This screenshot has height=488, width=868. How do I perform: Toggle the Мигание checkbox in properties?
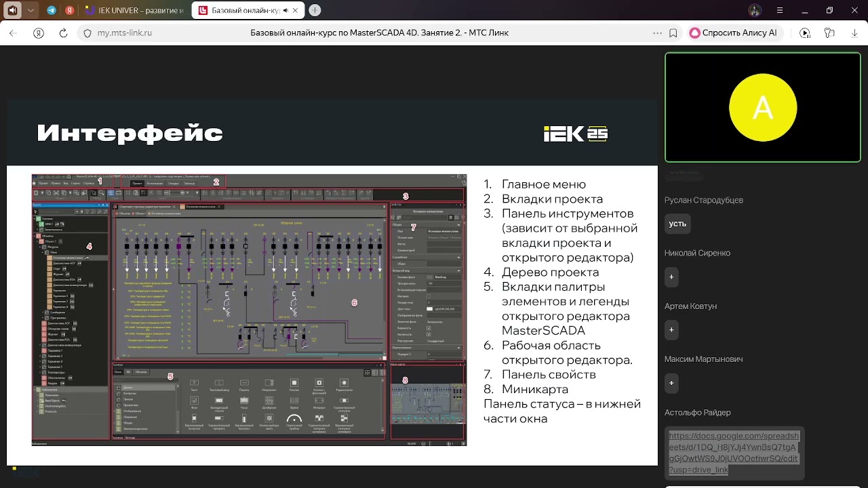tap(429, 296)
